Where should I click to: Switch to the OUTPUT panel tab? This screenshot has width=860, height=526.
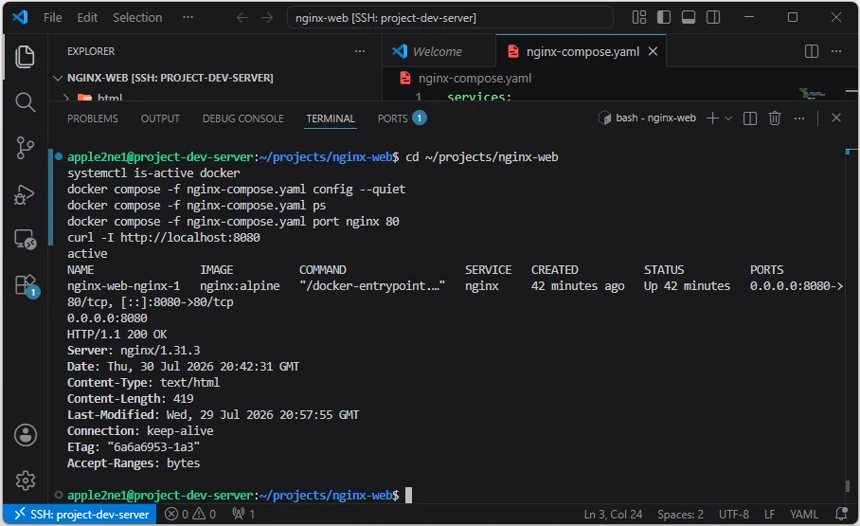[x=160, y=118]
